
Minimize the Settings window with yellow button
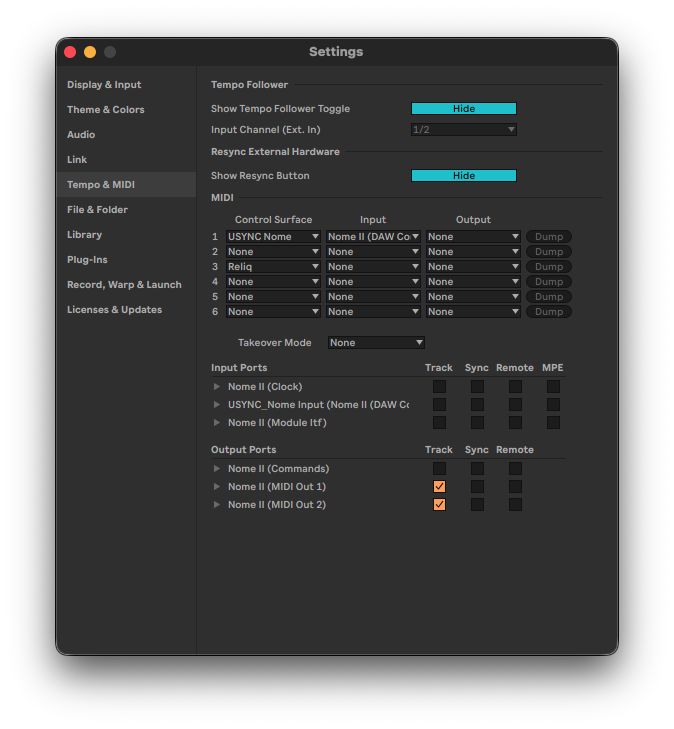[90, 52]
